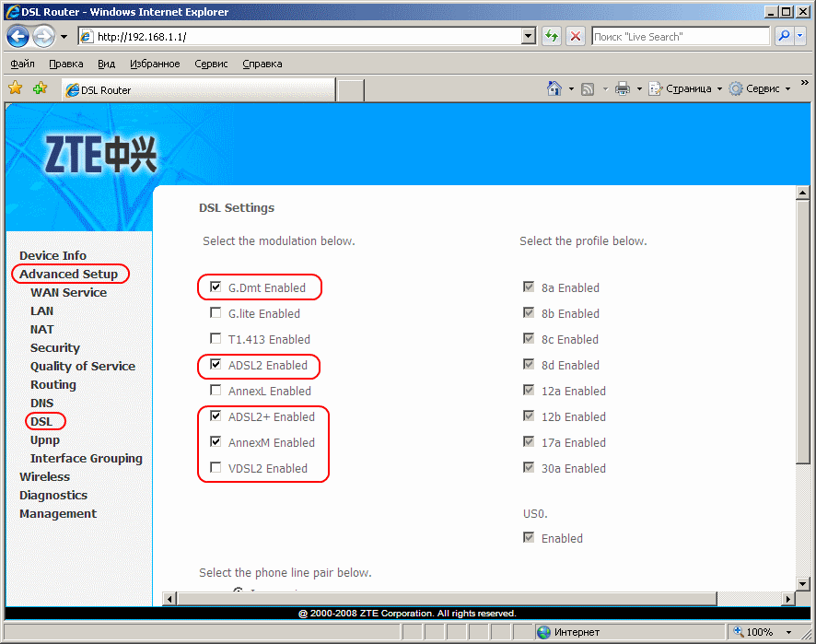Open the Вид menu
The image size is (816, 644).
(x=106, y=64)
